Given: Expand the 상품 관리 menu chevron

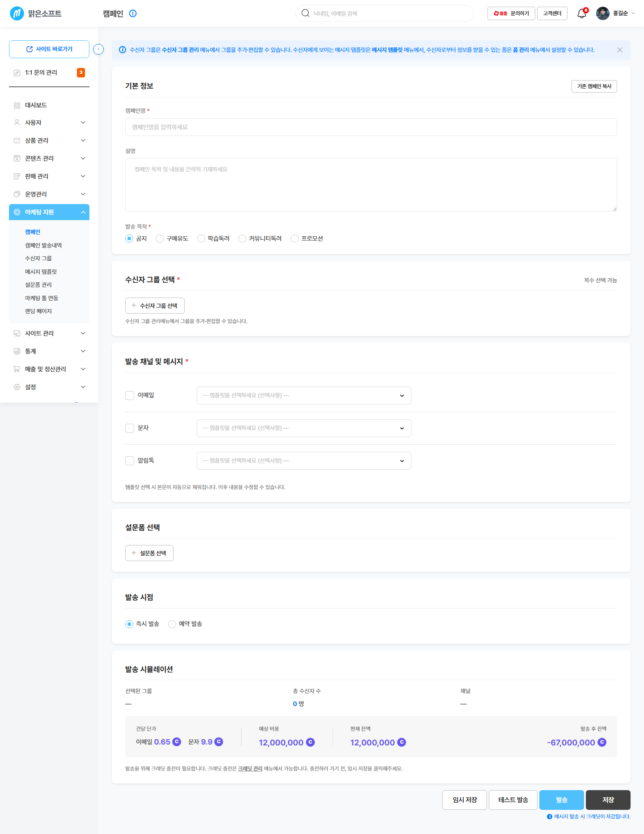Looking at the screenshot, I should [83, 140].
